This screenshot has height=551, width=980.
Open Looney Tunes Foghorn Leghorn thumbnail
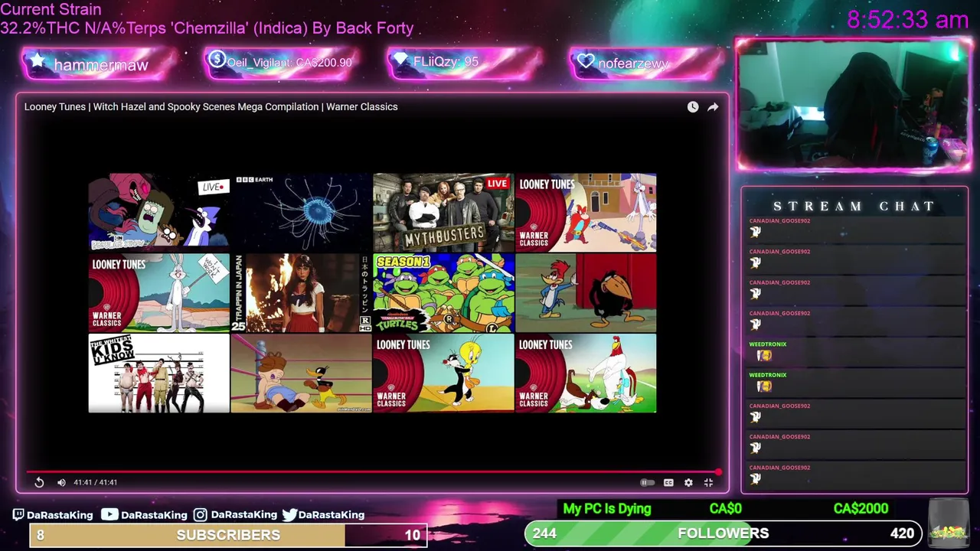(x=586, y=373)
